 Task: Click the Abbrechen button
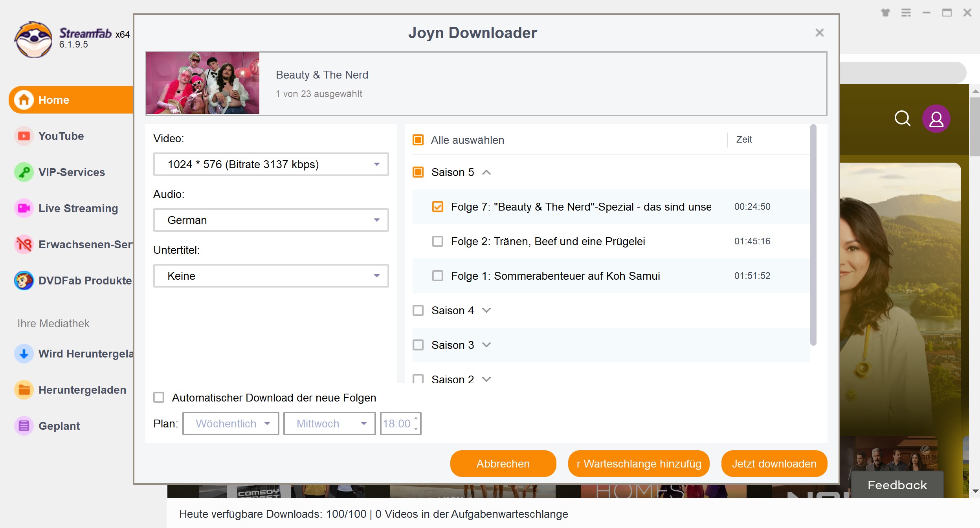tap(503, 464)
